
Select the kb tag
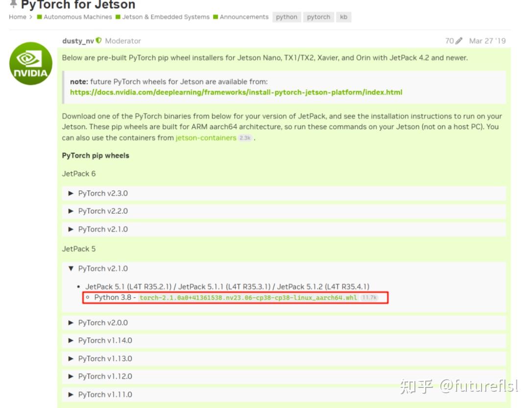[343, 17]
